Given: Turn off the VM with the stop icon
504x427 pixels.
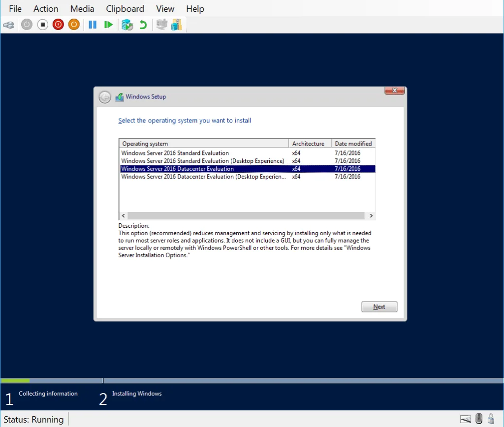Looking at the screenshot, I should (x=42, y=25).
